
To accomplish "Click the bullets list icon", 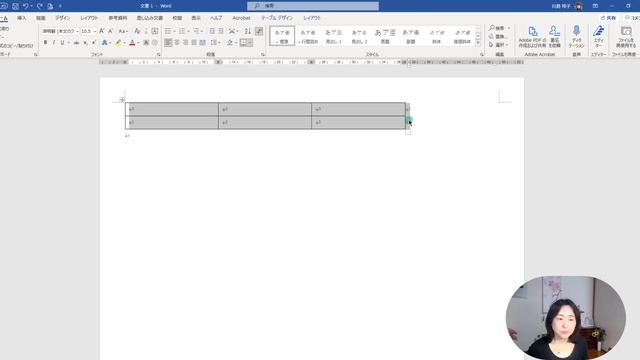I will 168,31.
